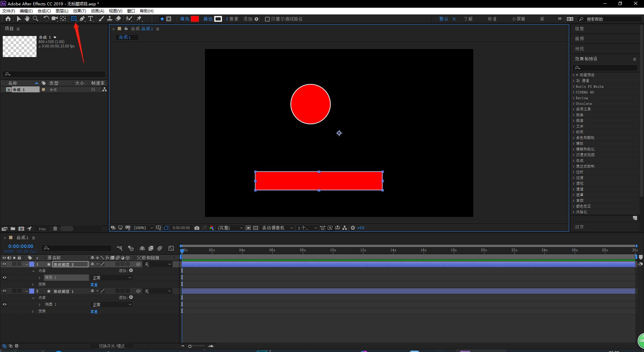The width and height of the screenshot is (644, 352).
Task: Switch to the 标准 workspace
Action: (492, 19)
